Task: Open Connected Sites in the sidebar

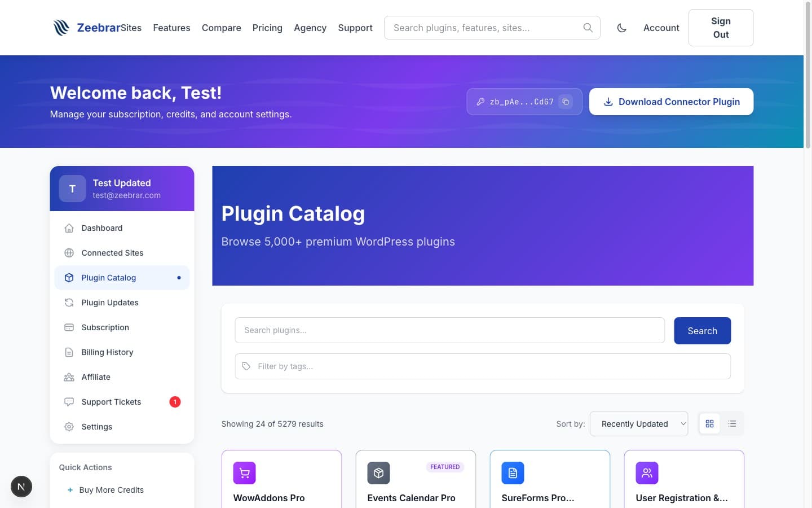Action: (122, 253)
